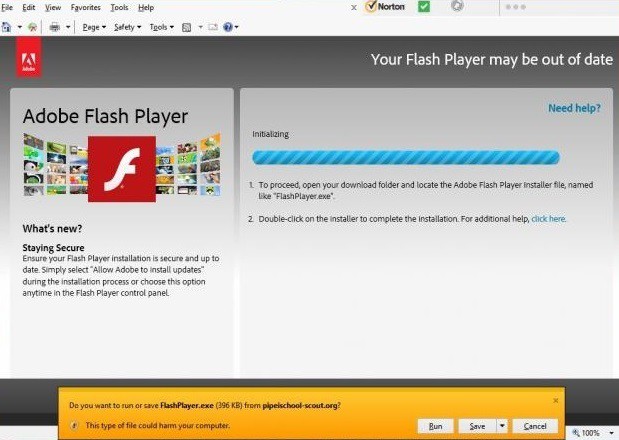Click the Run button
Image resolution: width=619 pixels, height=440 pixels.
435,426
